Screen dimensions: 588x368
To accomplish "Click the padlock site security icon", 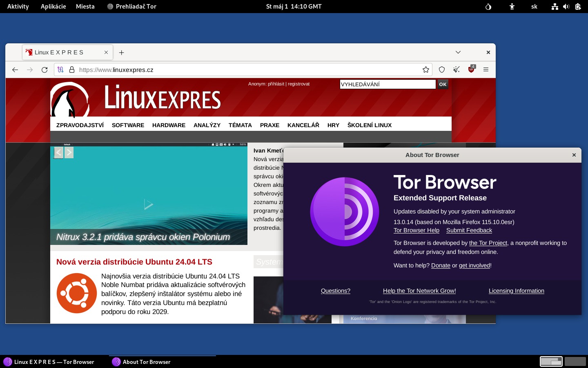I will pyautogui.click(x=72, y=70).
